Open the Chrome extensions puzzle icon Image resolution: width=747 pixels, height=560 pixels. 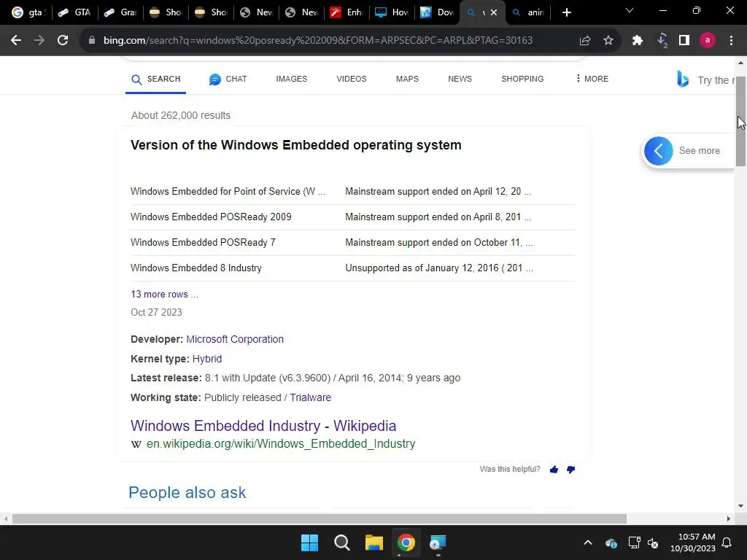[x=638, y=41]
